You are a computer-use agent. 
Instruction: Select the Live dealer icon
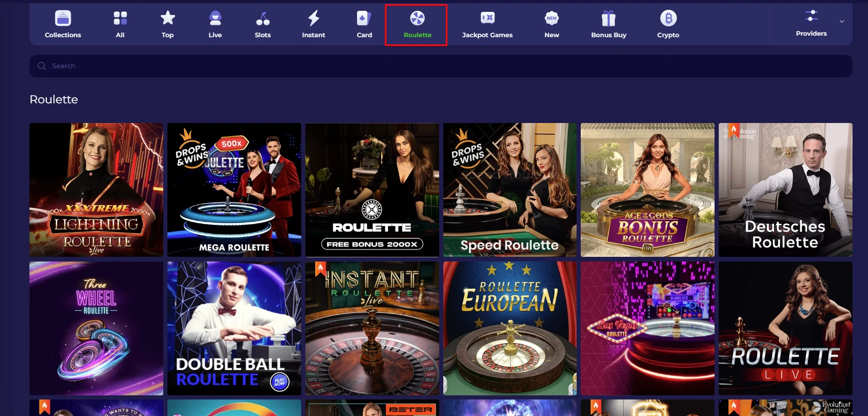click(215, 18)
